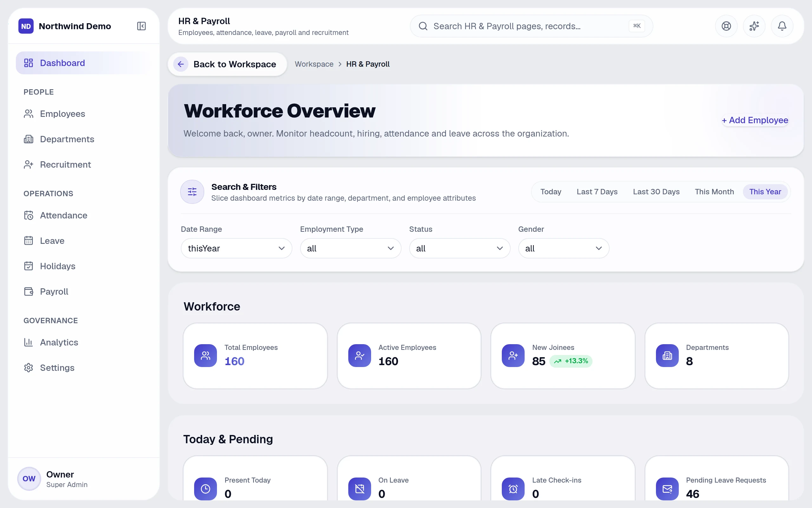Click the Pending Leave Requests value 46
The height and width of the screenshot is (508, 812).
[692, 494]
